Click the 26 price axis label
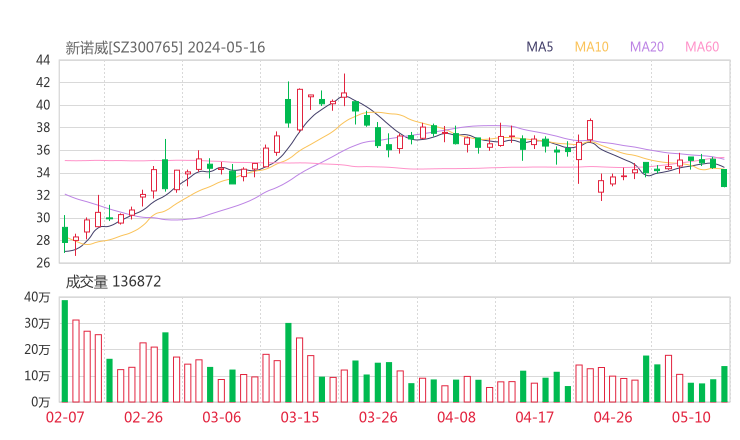The height and width of the screenshot is (440, 740). [x=42, y=262]
